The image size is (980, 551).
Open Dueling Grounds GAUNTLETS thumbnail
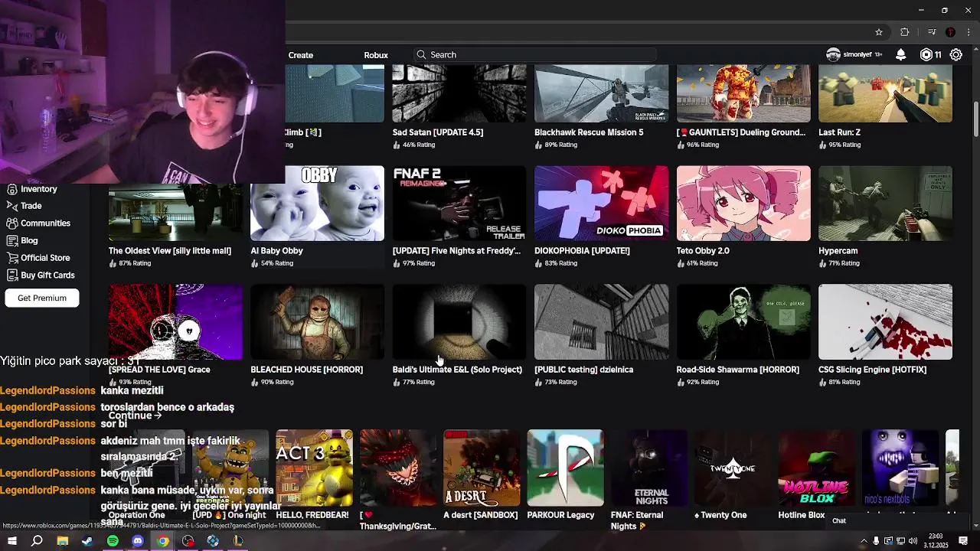pos(743,93)
